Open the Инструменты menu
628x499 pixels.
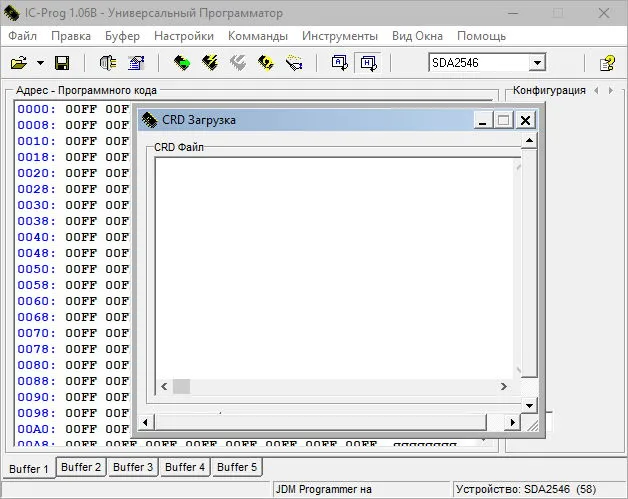coord(340,36)
